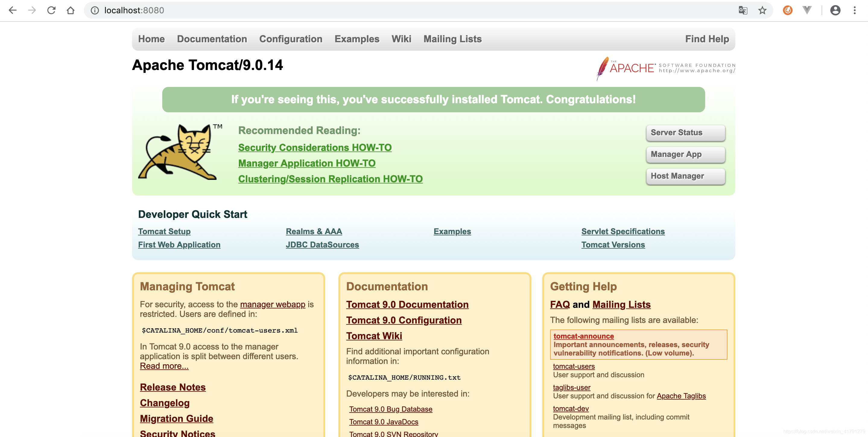Open the tomcat-dev mailing list link
This screenshot has height=437, width=868.
(x=571, y=409)
